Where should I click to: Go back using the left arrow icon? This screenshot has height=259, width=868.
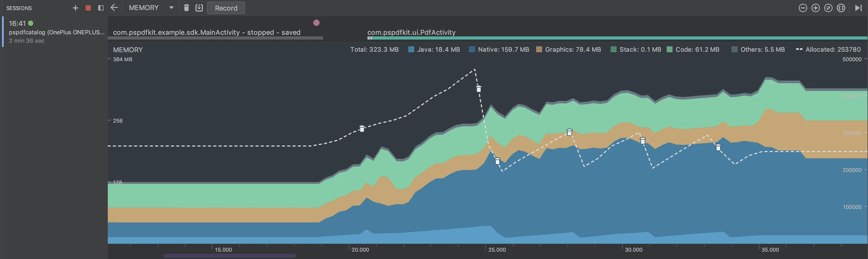tap(114, 8)
